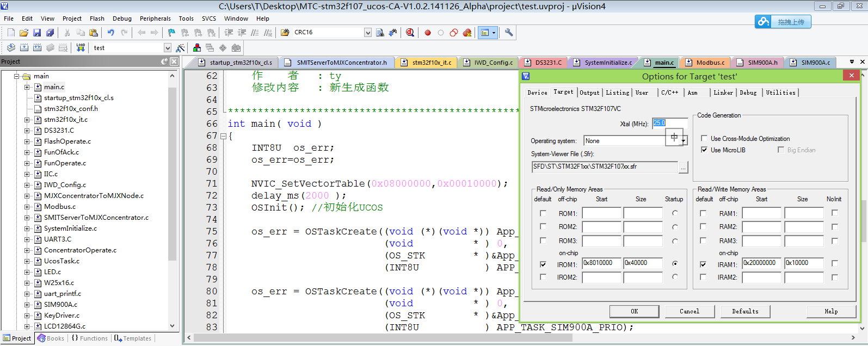Screen dimensions: 868x346
Task: Select ROM1 startup radio button
Action: pos(675,213)
